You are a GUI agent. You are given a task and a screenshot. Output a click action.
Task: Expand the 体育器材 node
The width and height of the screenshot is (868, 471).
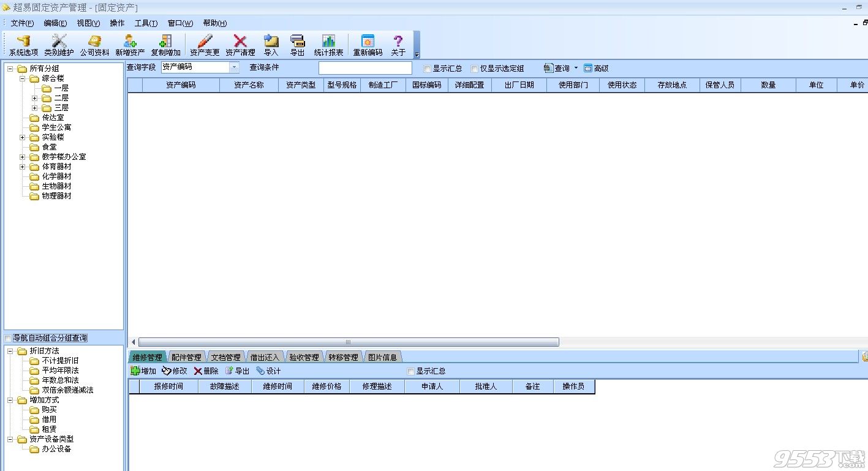[x=23, y=166]
